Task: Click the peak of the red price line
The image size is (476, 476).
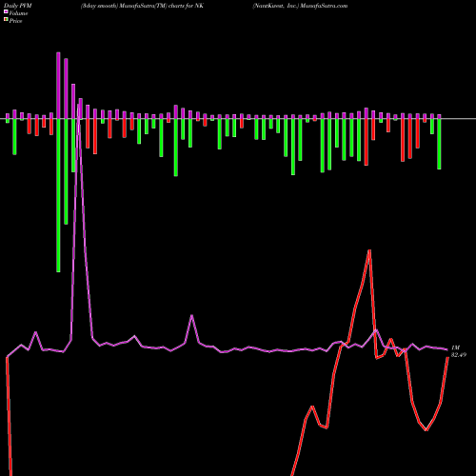Action: click(369, 250)
